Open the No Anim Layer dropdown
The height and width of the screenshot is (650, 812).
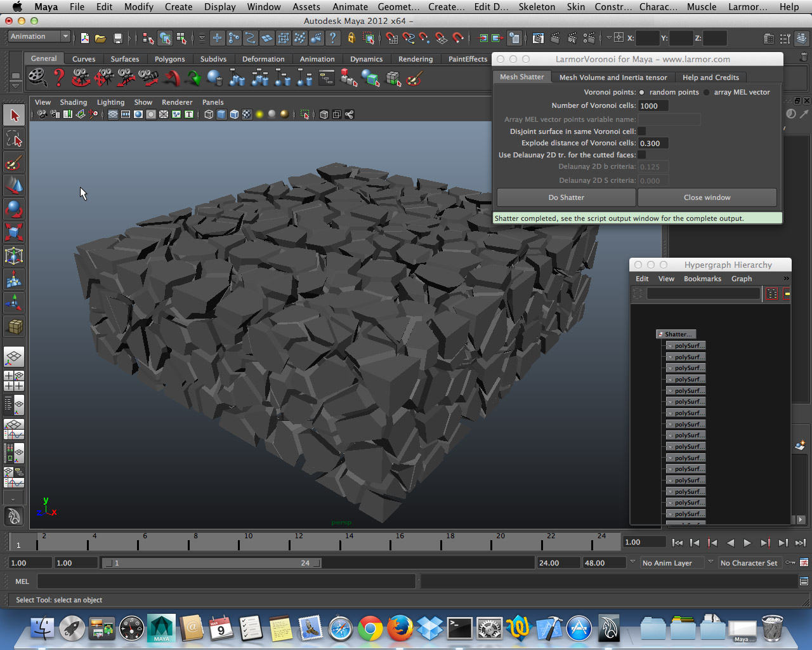click(x=672, y=563)
